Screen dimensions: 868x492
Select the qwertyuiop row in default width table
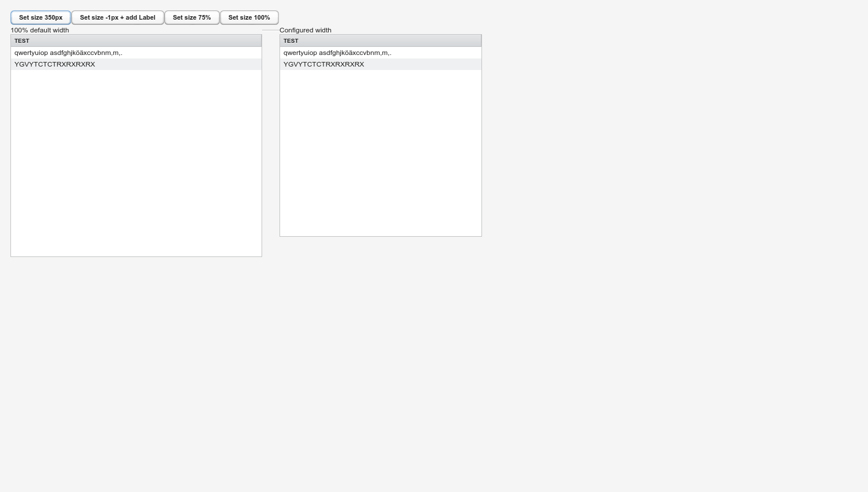[x=136, y=53]
